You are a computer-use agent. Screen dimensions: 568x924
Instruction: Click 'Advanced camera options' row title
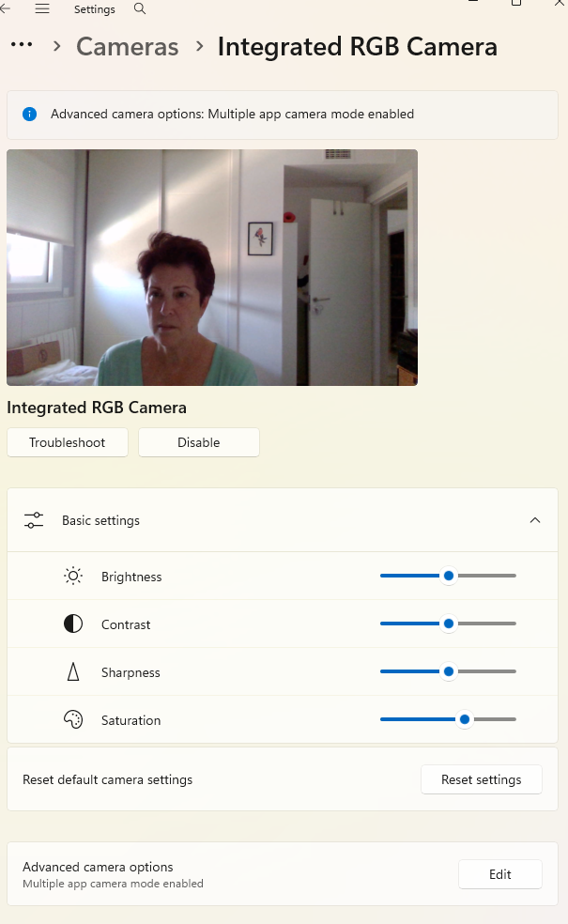98,867
